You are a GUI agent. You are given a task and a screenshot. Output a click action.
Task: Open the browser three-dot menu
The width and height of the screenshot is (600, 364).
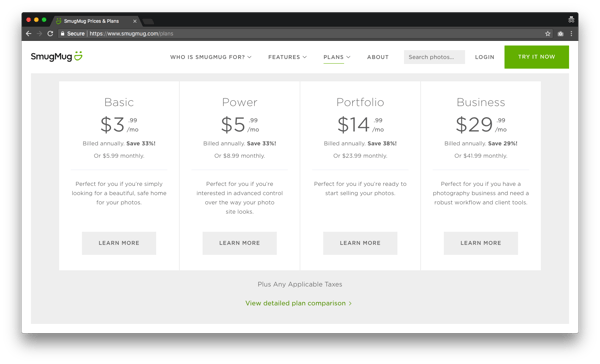tap(571, 34)
